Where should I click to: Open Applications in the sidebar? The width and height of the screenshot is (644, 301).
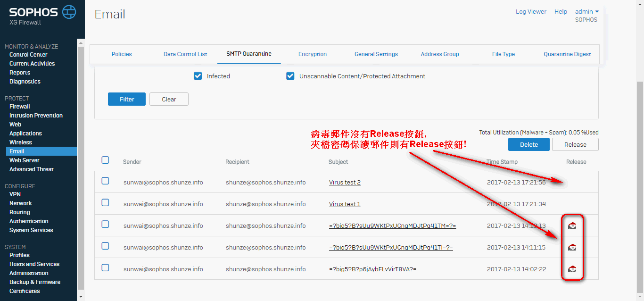click(x=25, y=134)
